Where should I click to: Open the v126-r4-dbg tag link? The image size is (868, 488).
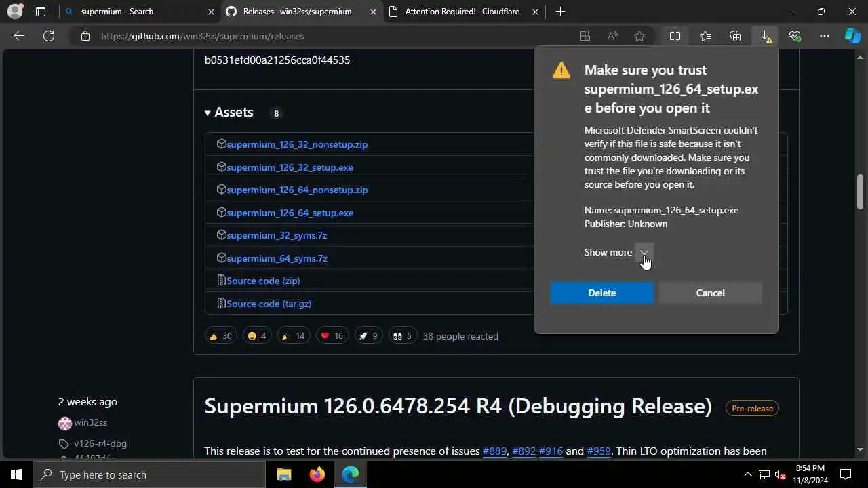coord(100,443)
